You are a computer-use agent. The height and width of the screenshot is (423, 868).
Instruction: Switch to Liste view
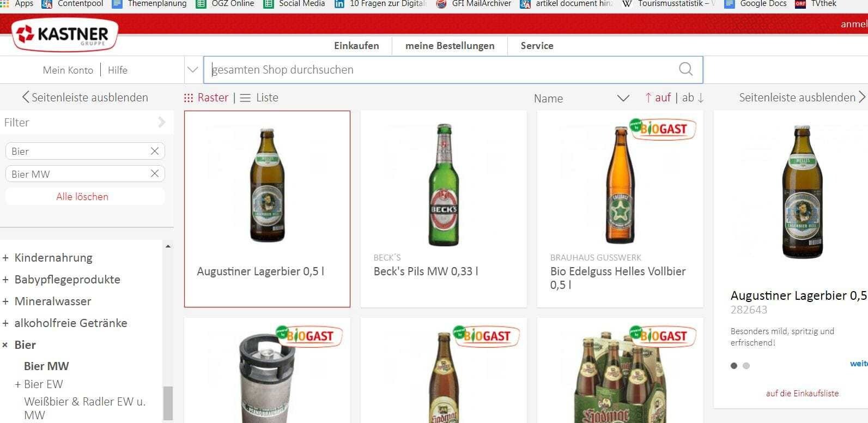(x=259, y=98)
